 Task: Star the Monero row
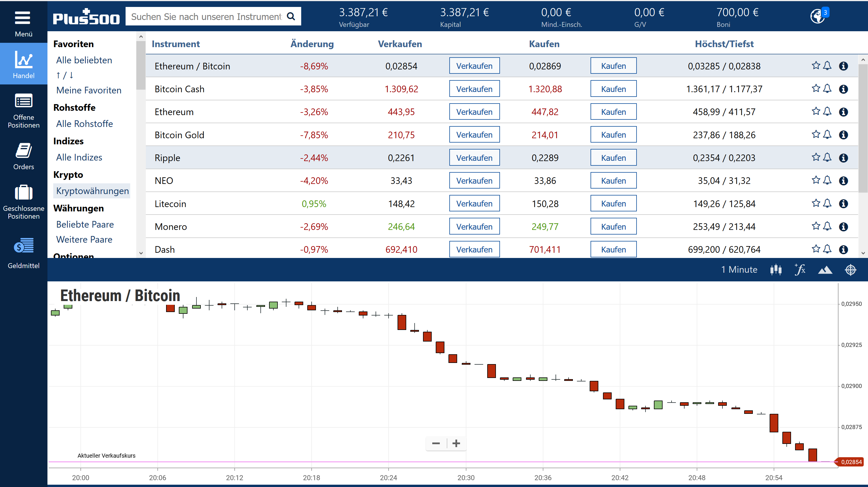[x=816, y=226]
